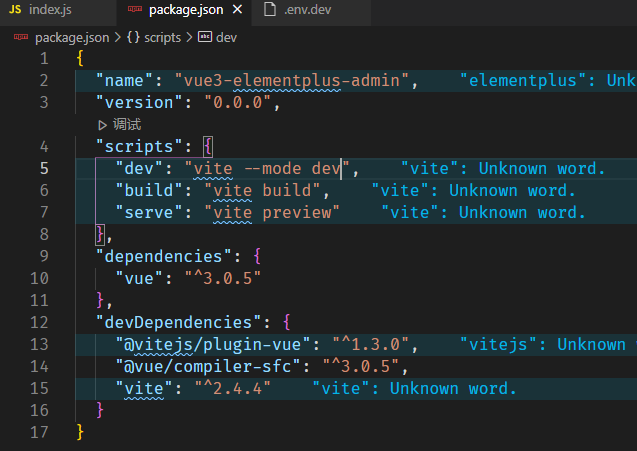Viewport: 637px width, 451px height.
Task: Click "vite preview" command string
Action: [x=272, y=212]
